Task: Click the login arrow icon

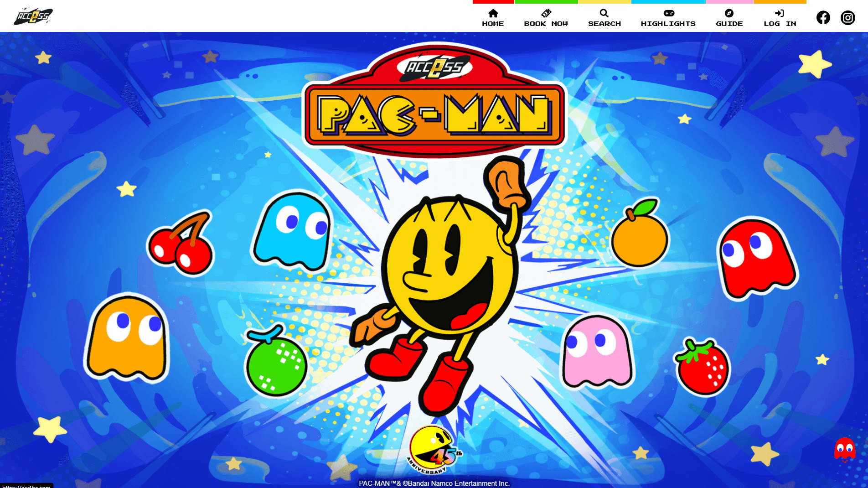Action: click(x=780, y=13)
